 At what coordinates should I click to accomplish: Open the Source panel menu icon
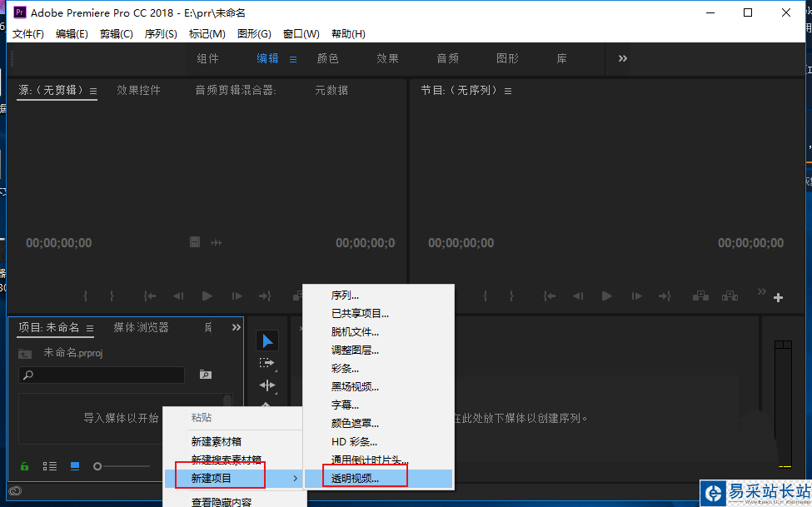tap(93, 91)
